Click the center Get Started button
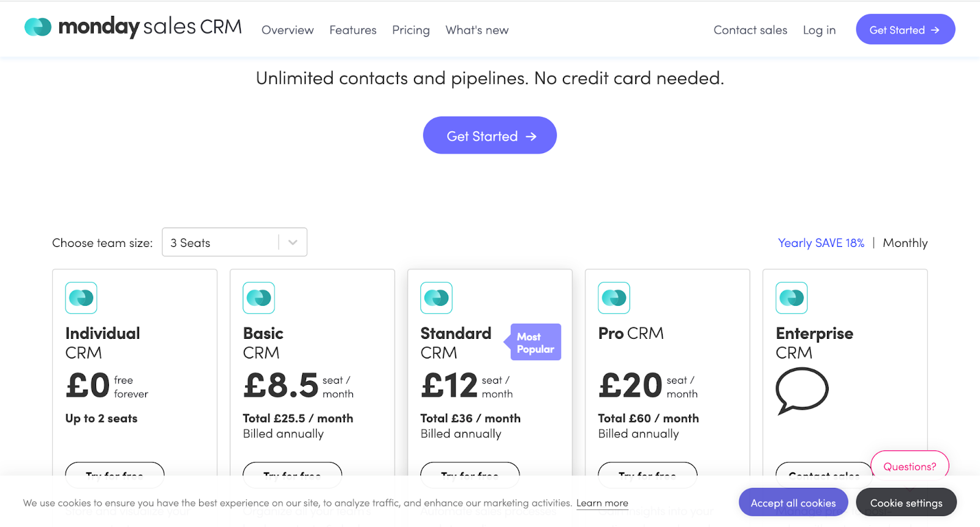980x527 pixels. (x=489, y=135)
